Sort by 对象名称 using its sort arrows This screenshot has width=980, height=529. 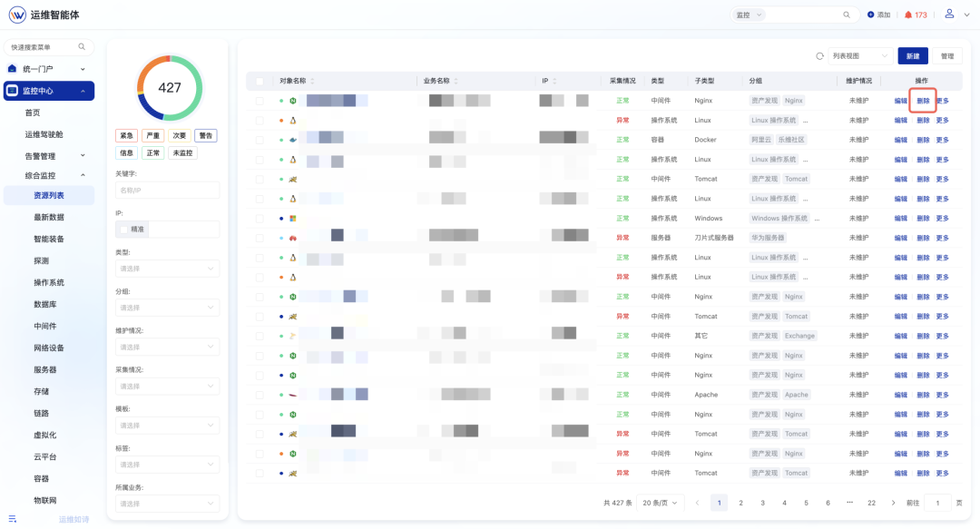pyautogui.click(x=312, y=81)
